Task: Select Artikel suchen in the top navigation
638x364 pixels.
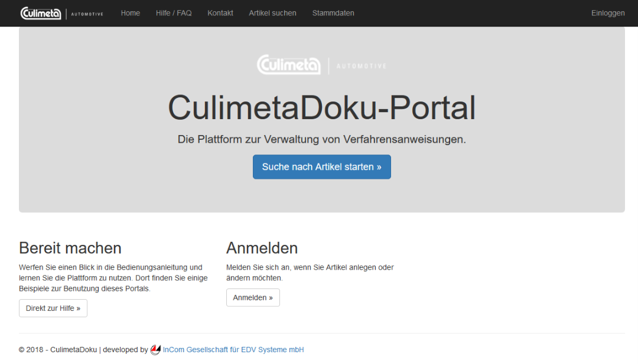Action: (x=272, y=13)
